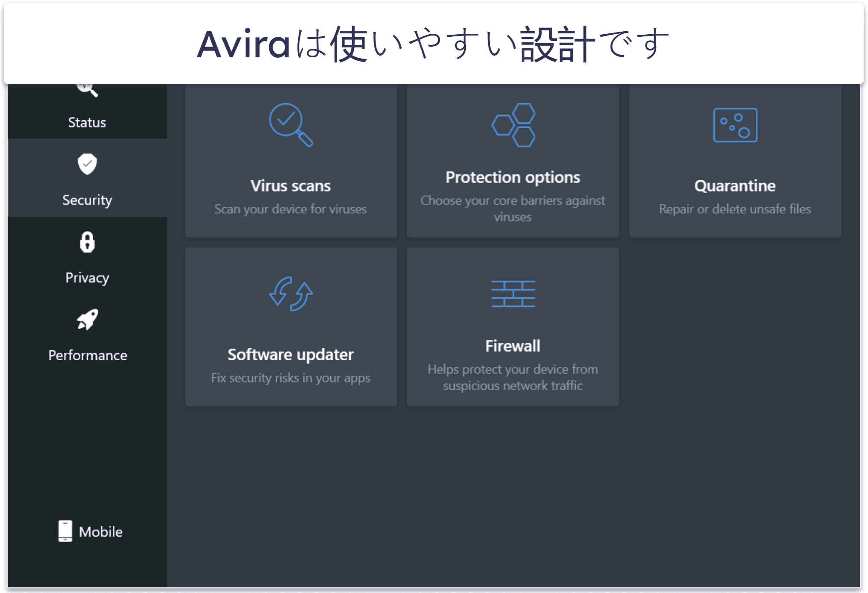The height and width of the screenshot is (593, 868).
Task: Click "Fix security risks in your apps" text
Action: click(291, 378)
